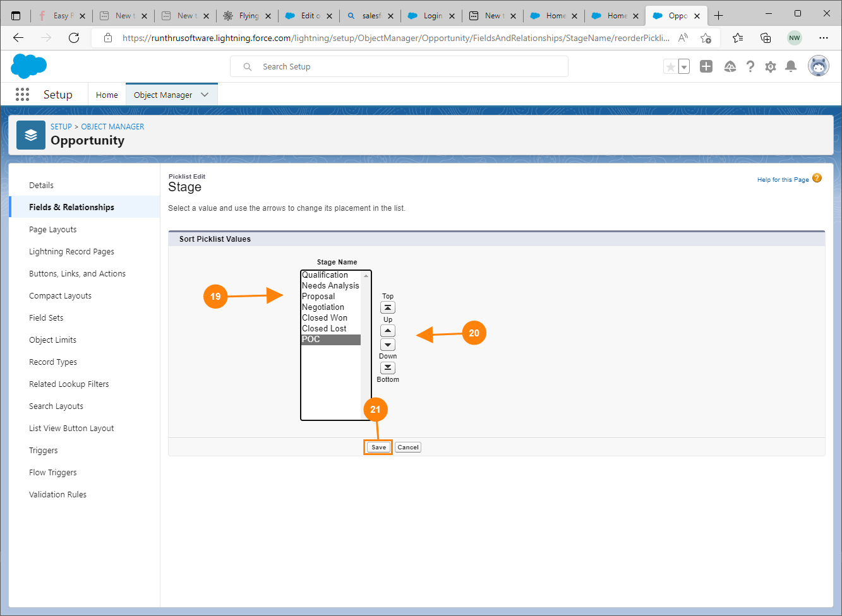Click the Up arrow reorder button
The height and width of the screenshot is (616, 842).
click(388, 331)
